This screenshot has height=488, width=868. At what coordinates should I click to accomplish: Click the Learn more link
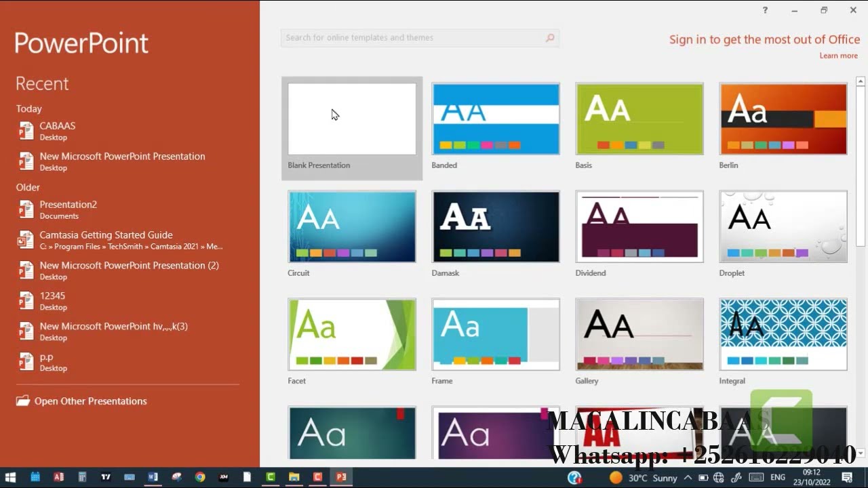coord(838,56)
